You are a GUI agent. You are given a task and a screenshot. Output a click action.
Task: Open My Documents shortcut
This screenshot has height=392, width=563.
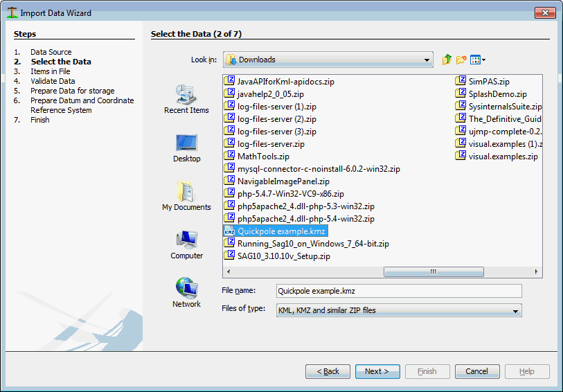[x=186, y=196]
